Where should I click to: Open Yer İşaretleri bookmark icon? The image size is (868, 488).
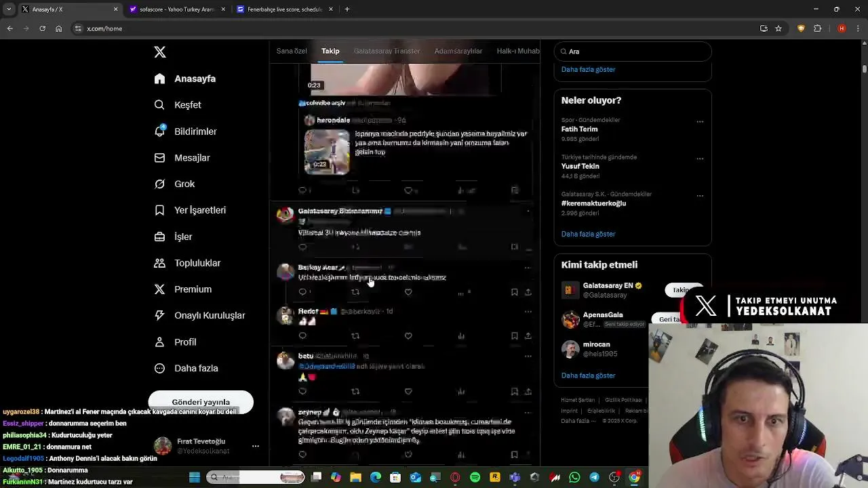click(159, 210)
